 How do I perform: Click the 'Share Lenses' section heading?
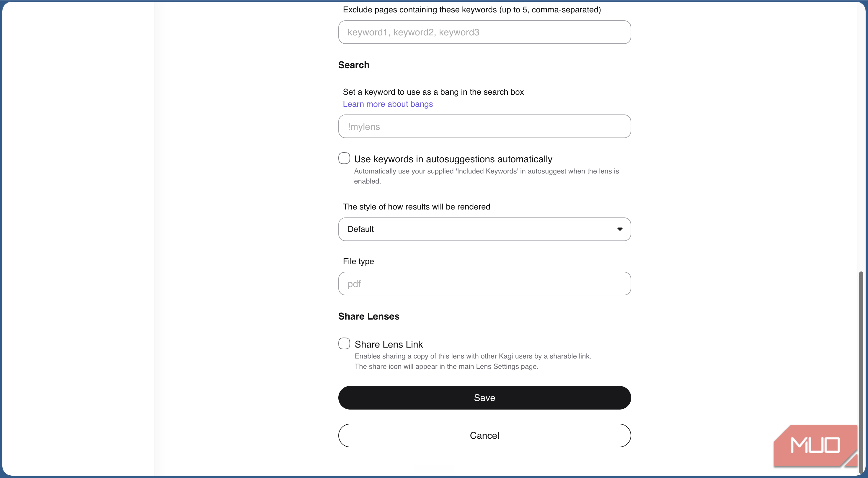point(369,316)
